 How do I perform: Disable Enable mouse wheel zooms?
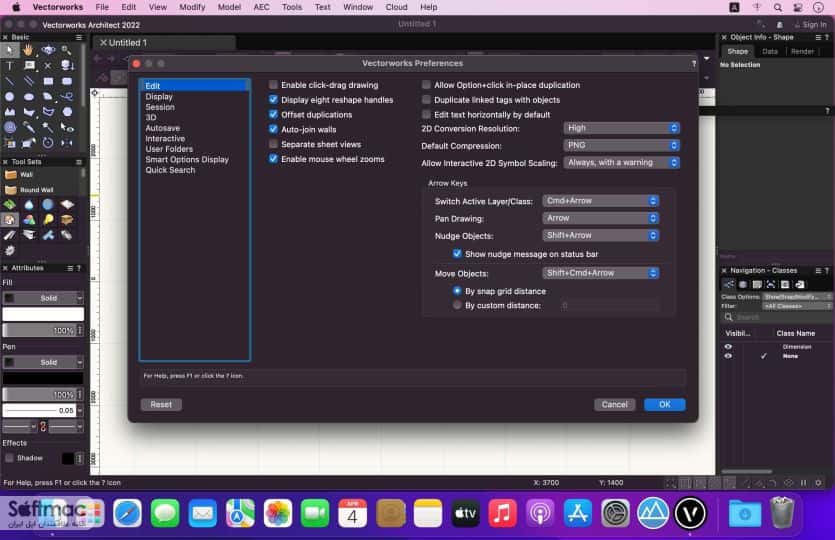pyautogui.click(x=273, y=159)
